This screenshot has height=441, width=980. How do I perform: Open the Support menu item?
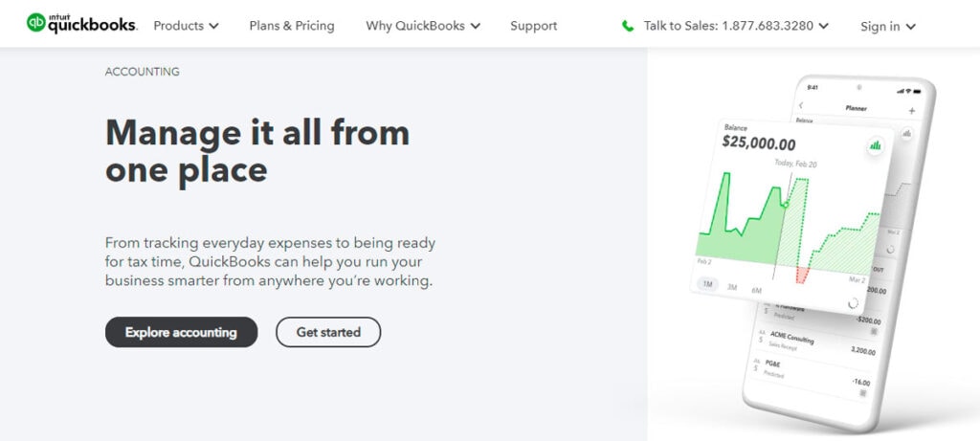534,26
